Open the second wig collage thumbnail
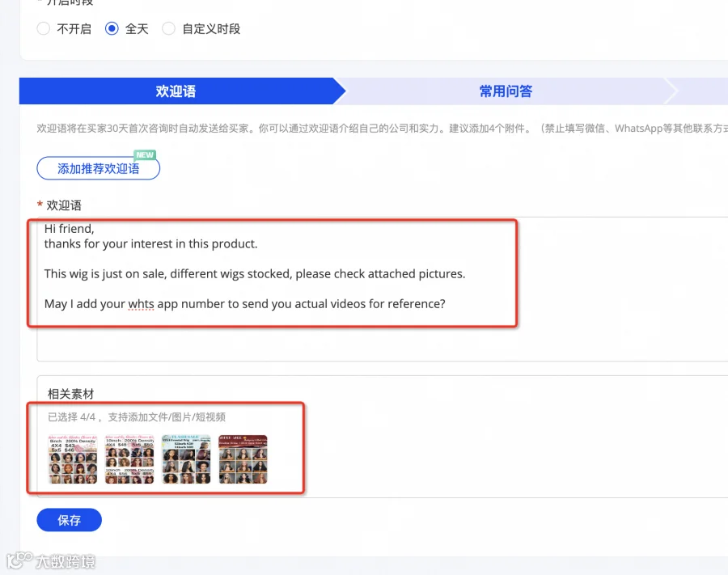728x575 pixels. tap(129, 459)
